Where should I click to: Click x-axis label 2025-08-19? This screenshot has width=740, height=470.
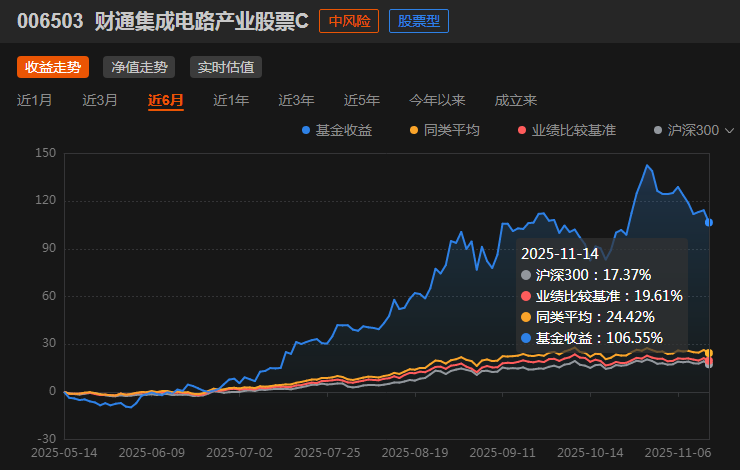pyautogui.click(x=415, y=453)
